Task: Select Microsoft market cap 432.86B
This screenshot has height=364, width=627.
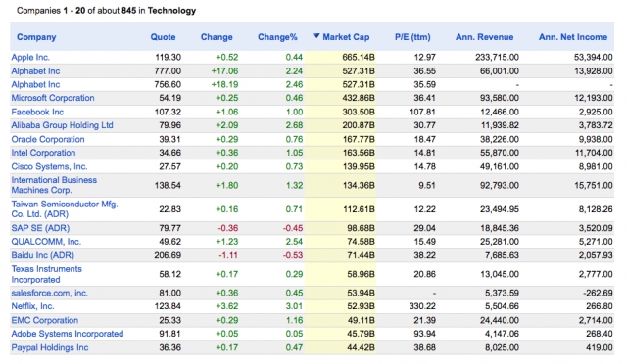Action: point(359,98)
